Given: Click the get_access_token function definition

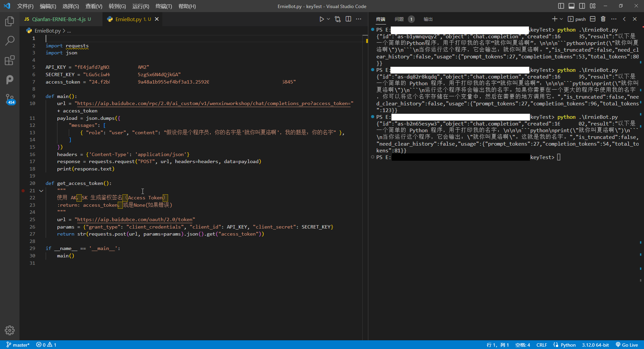Looking at the screenshot, I should (80, 183).
